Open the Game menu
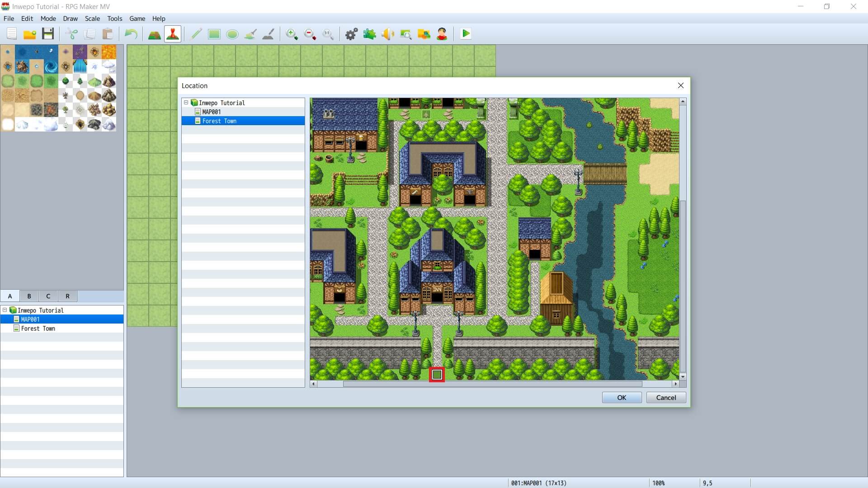The width and height of the screenshot is (868, 488). point(137,19)
